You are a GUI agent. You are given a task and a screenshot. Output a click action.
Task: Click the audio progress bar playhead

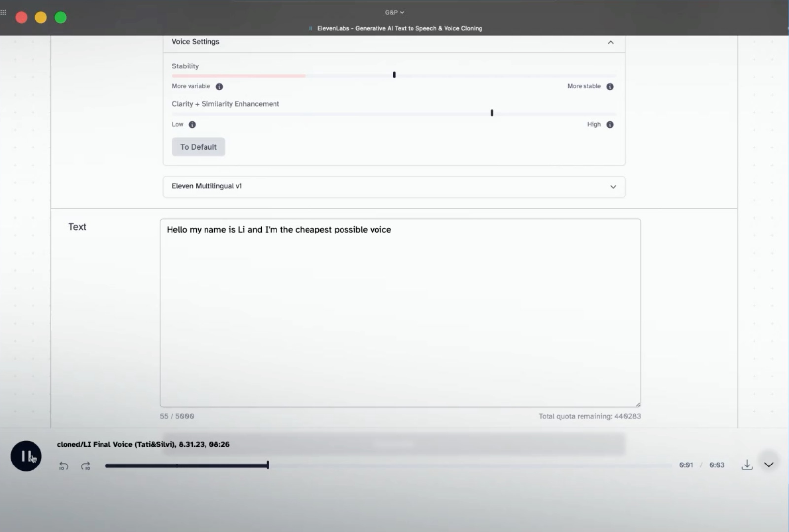tap(268, 465)
